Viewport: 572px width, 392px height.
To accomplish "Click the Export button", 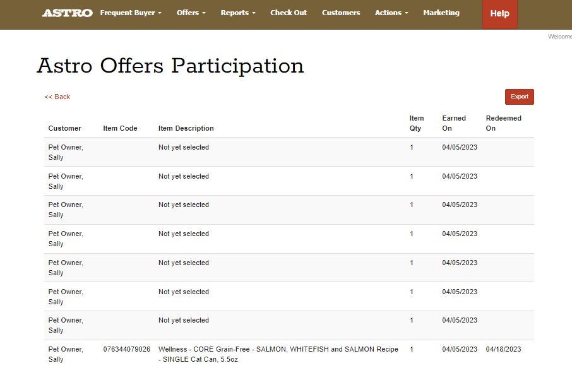I will click(x=519, y=97).
